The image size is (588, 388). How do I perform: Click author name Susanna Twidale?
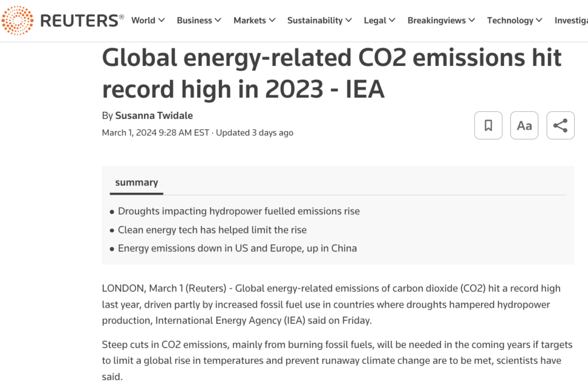(x=154, y=115)
